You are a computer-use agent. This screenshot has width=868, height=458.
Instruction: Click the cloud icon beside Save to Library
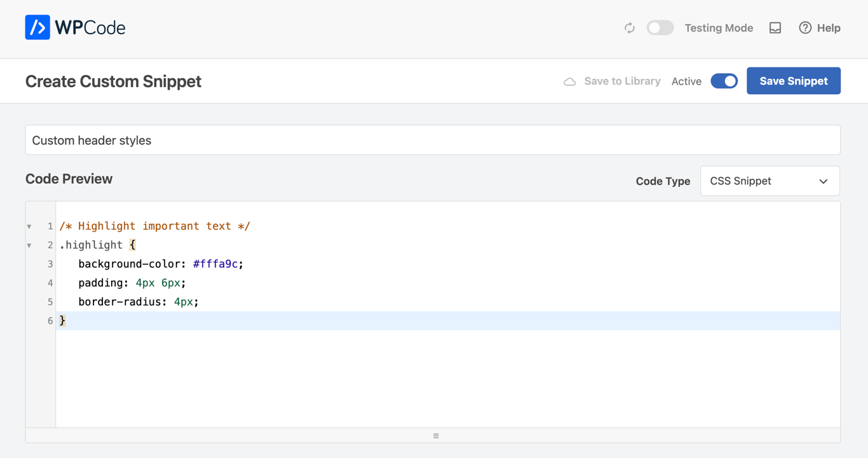[569, 81]
